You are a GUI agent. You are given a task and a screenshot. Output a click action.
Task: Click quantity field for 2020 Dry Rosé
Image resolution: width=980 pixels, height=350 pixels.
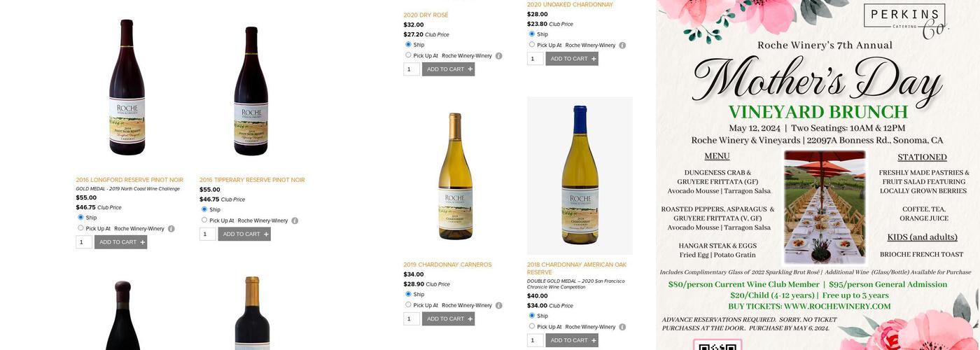(x=412, y=69)
